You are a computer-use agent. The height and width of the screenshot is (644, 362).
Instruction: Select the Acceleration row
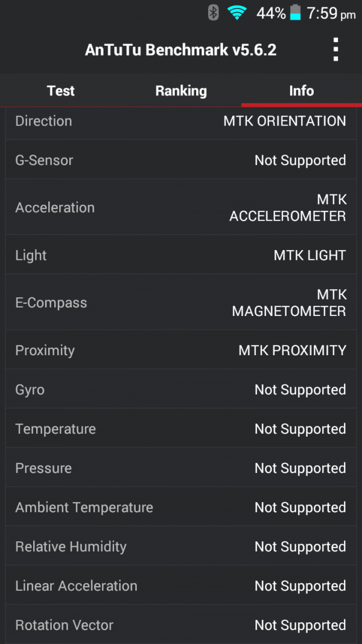[181, 207]
